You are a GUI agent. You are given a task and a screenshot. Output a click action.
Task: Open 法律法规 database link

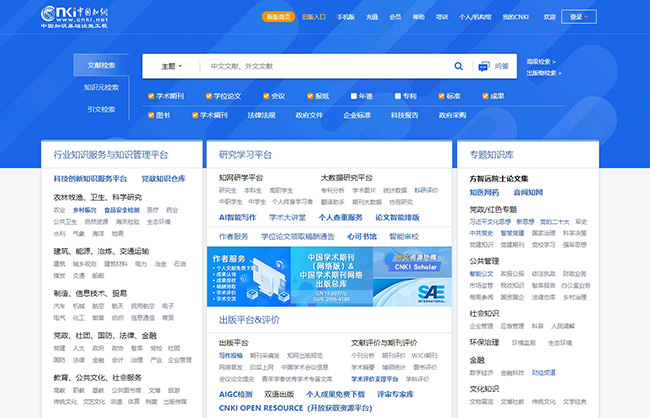pyautogui.click(x=261, y=115)
